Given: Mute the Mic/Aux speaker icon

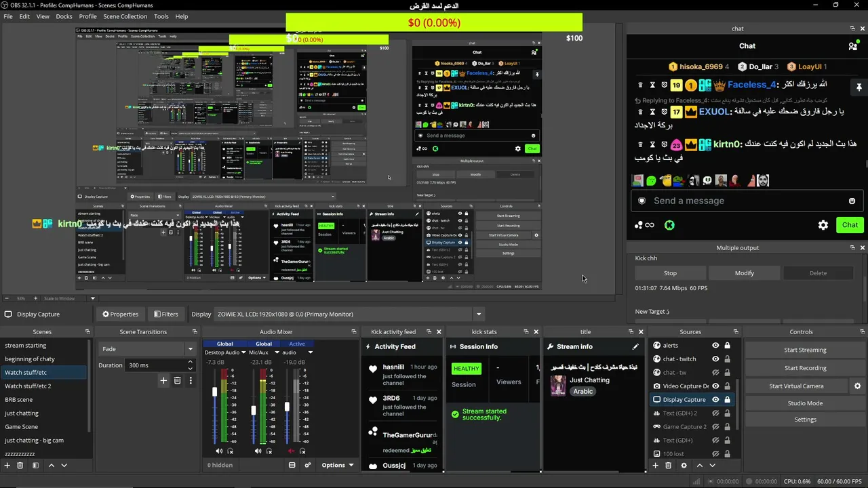Looking at the screenshot, I should [x=258, y=451].
